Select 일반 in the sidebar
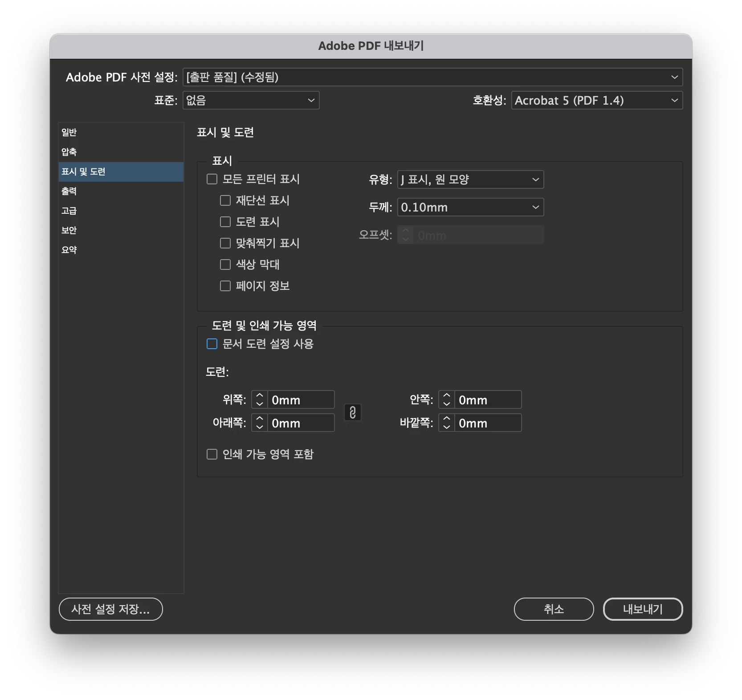The height and width of the screenshot is (700, 742). (121, 132)
